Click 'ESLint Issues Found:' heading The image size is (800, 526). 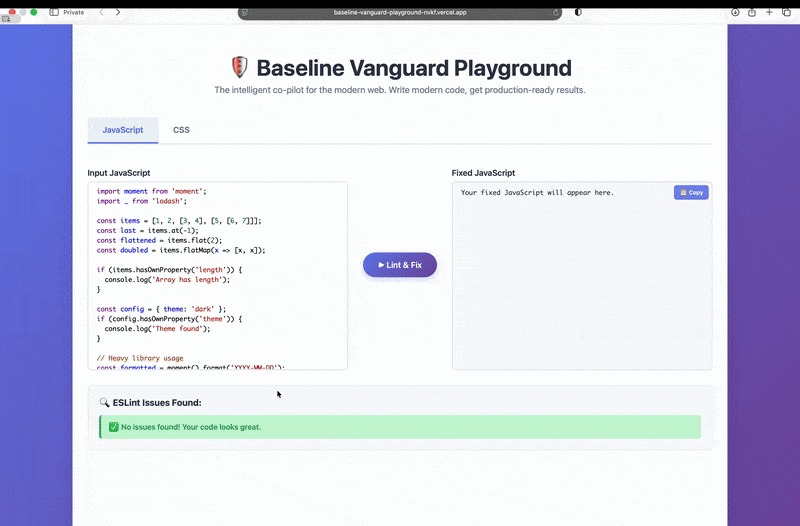[x=157, y=403]
